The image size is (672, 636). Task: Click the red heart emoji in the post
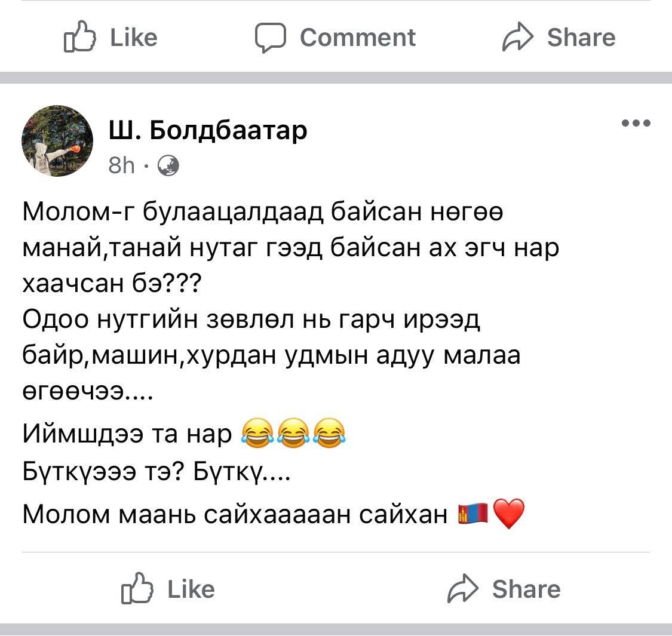coord(510,514)
